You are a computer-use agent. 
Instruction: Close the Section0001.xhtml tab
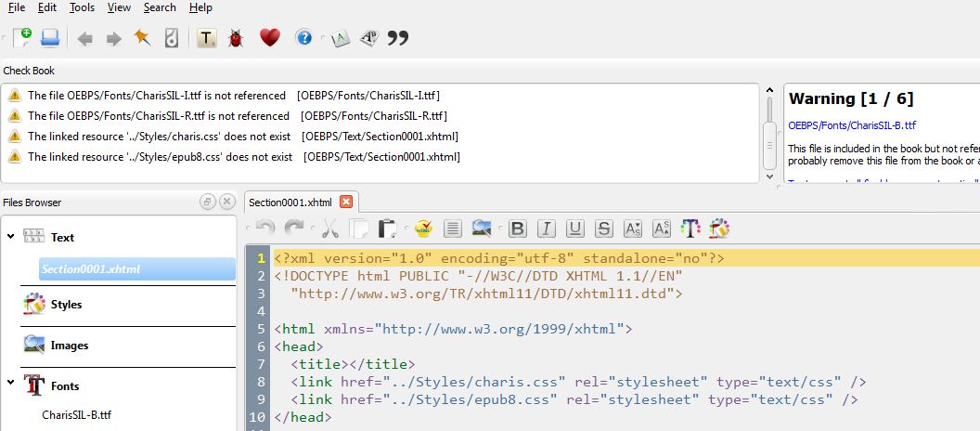click(x=345, y=202)
